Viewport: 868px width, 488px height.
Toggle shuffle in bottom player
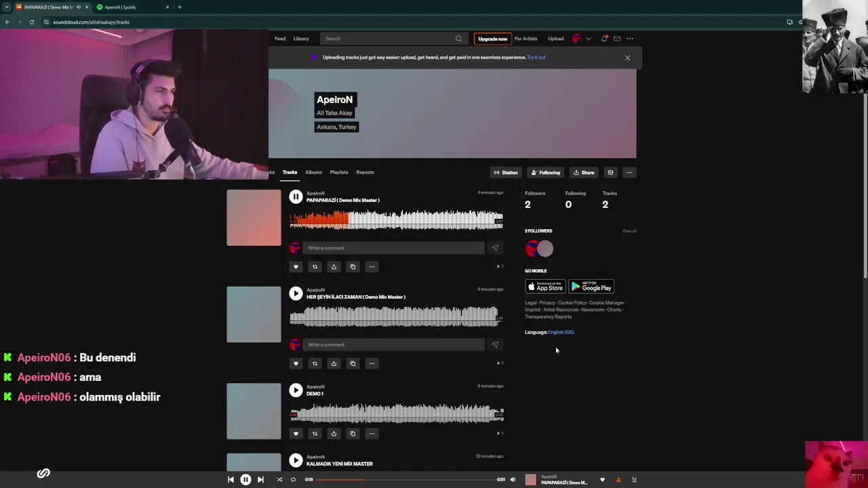coord(279,480)
